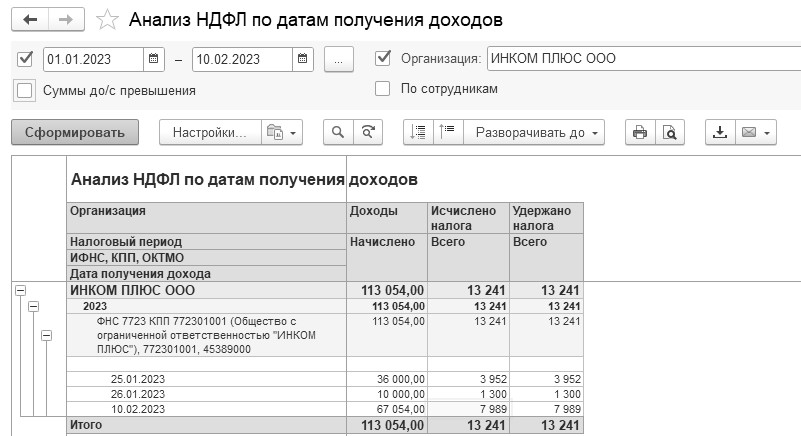Open Разворачивать до dropdown
Viewport: 801px width, 436px height.
534,132
